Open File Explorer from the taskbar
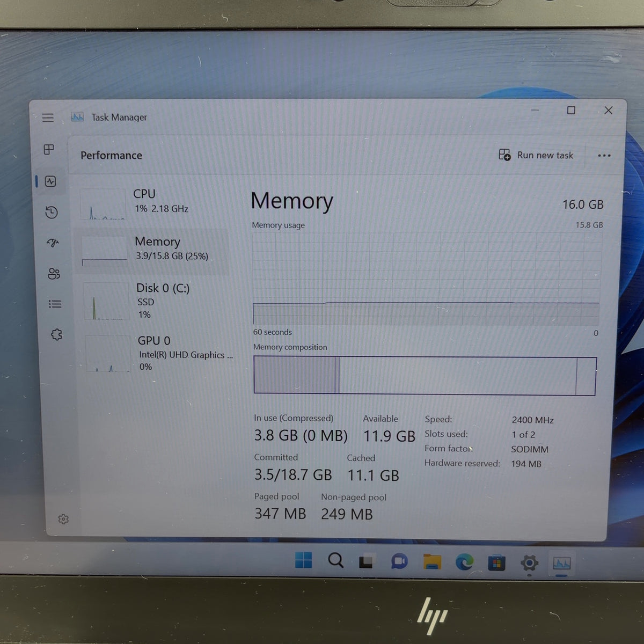644x644 pixels. pos(431,561)
